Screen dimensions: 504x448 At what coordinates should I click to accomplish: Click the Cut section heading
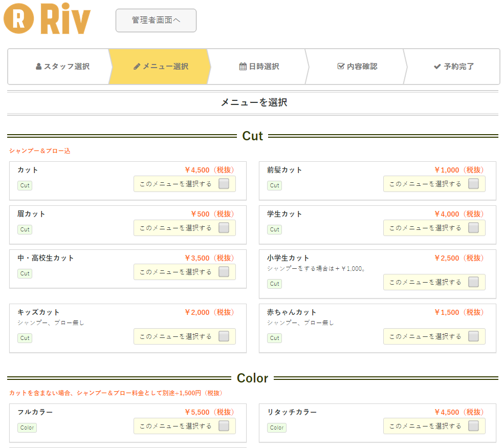(x=253, y=136)
